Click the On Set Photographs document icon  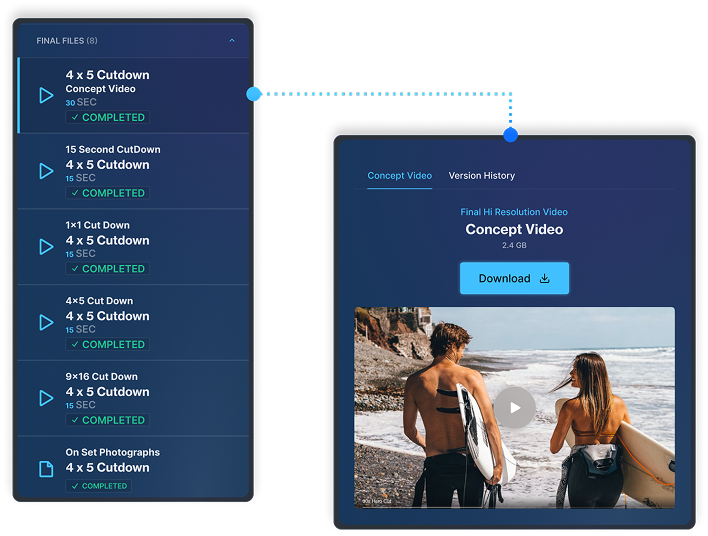(x=45, y=468)
